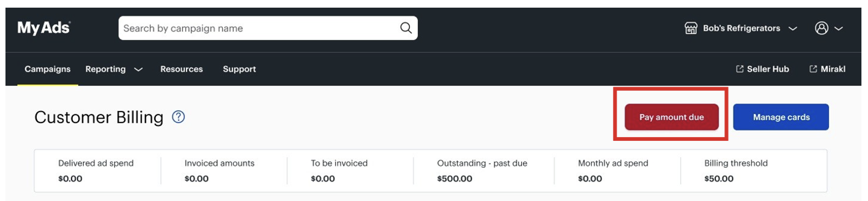Click the search magnifier icon
Screen dimensions: 868x201
[x=406, y=28]
